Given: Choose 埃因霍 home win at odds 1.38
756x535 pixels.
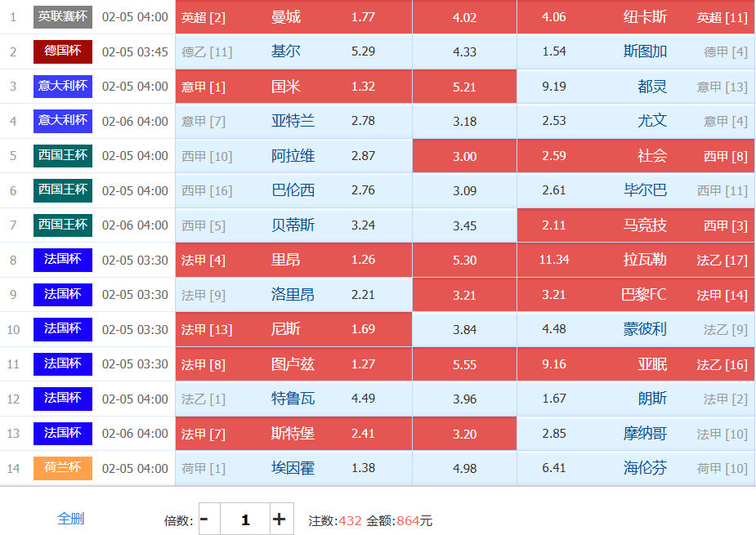Looking at the screenshot, I should click(x=293, y=468).
